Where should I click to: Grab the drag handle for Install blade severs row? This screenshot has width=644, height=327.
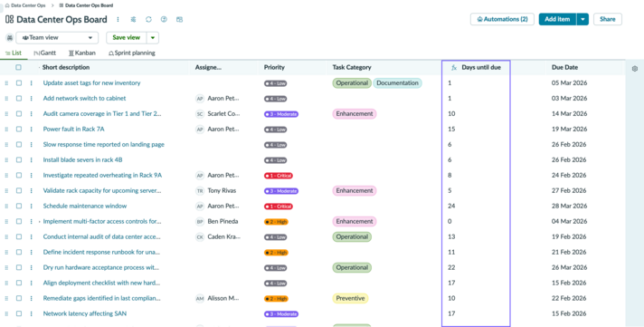click(x=6, y=160)
